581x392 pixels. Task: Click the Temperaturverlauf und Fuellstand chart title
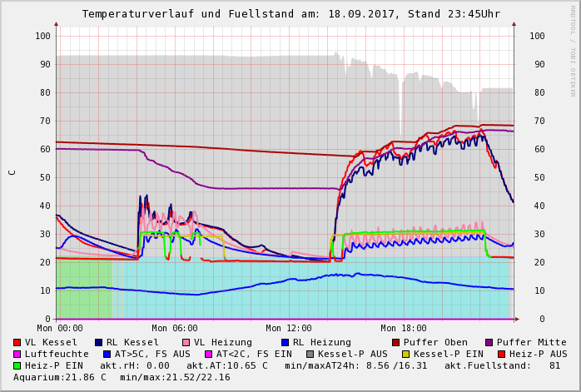click(x=290, y=14)
